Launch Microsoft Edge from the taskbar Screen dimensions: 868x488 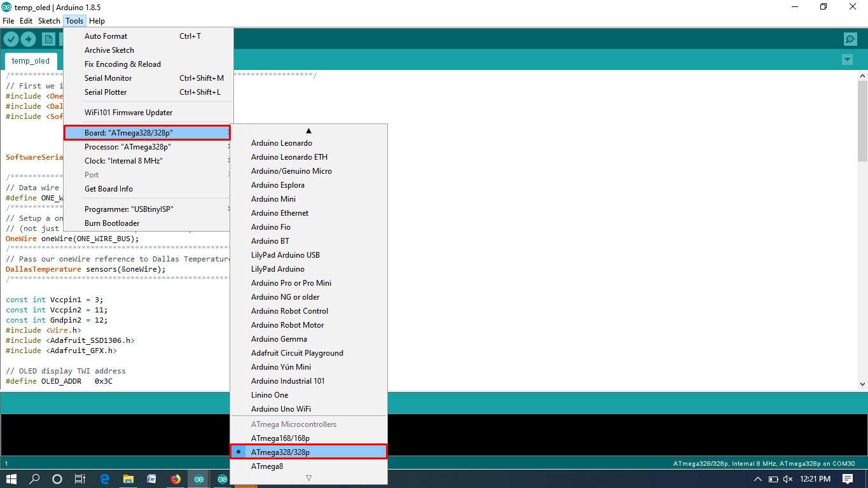coord(105,479)
